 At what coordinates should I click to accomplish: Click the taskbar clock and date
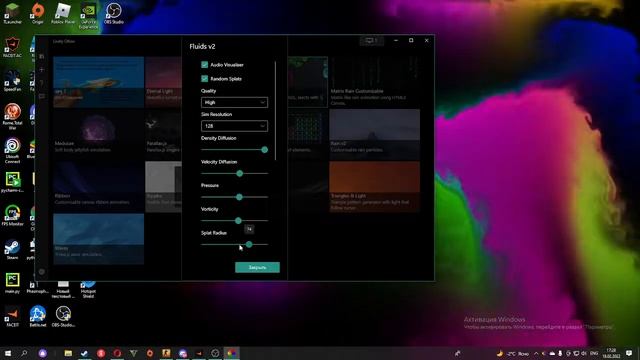coord(611,353)
